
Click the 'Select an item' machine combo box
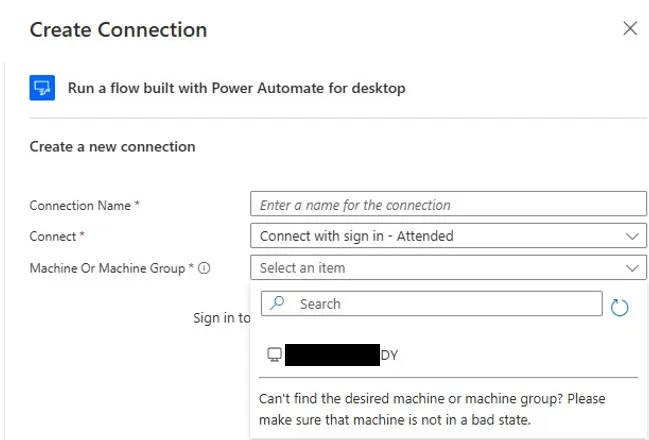click(440, 268)
